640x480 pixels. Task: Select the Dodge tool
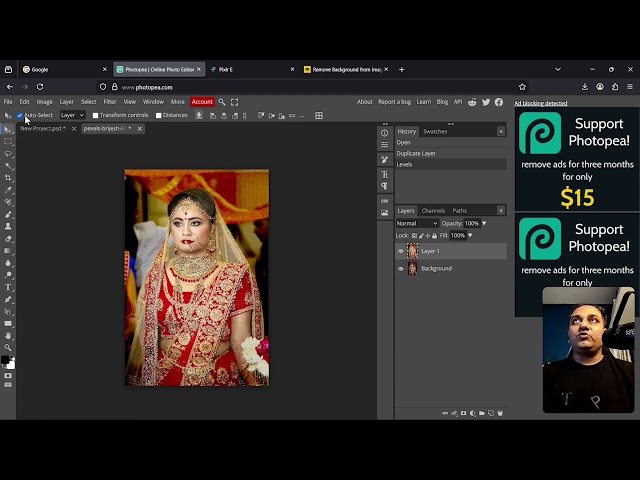pos(8,275)
